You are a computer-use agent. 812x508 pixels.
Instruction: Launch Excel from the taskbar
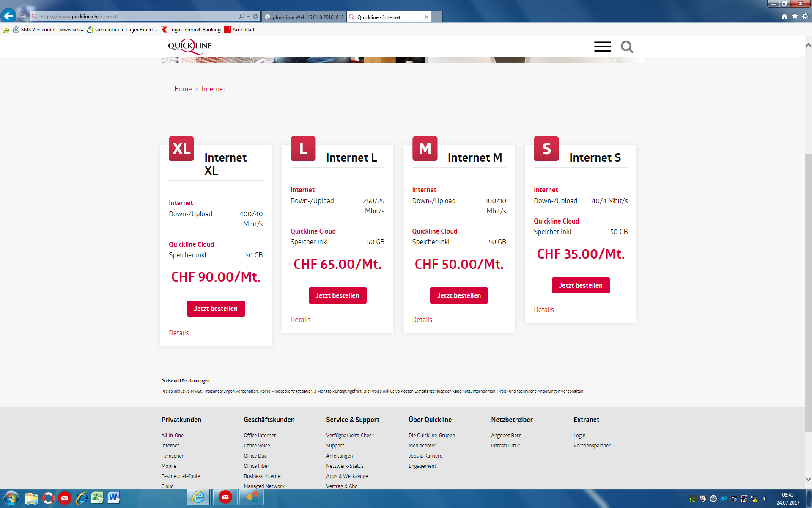[97, 498]
